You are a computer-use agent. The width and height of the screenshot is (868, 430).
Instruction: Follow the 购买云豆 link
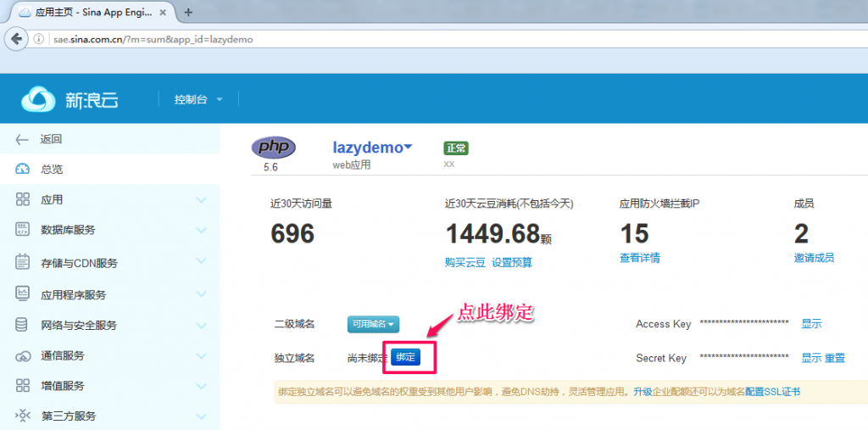[x=465, y=262]
